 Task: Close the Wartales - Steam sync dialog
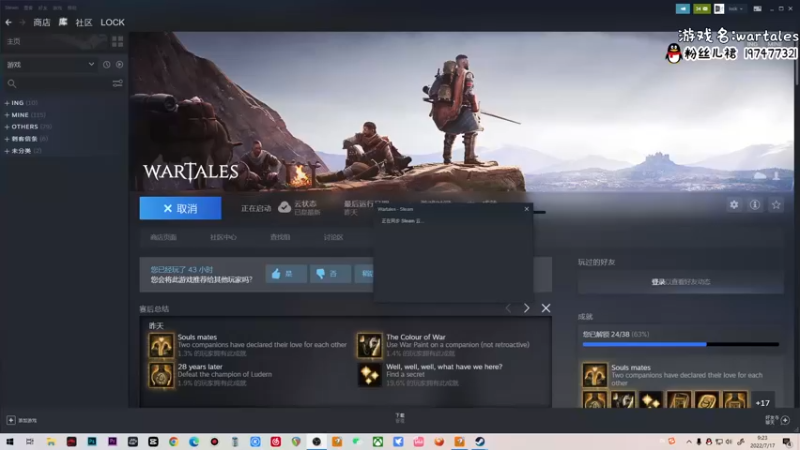pyautogui.click(x=527, y=209)
